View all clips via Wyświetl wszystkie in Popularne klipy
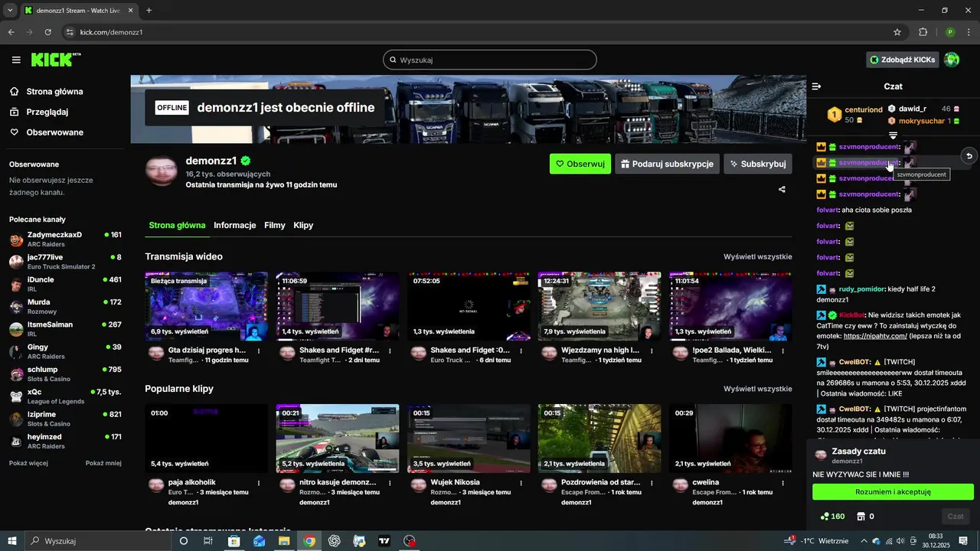 point(758,389)
